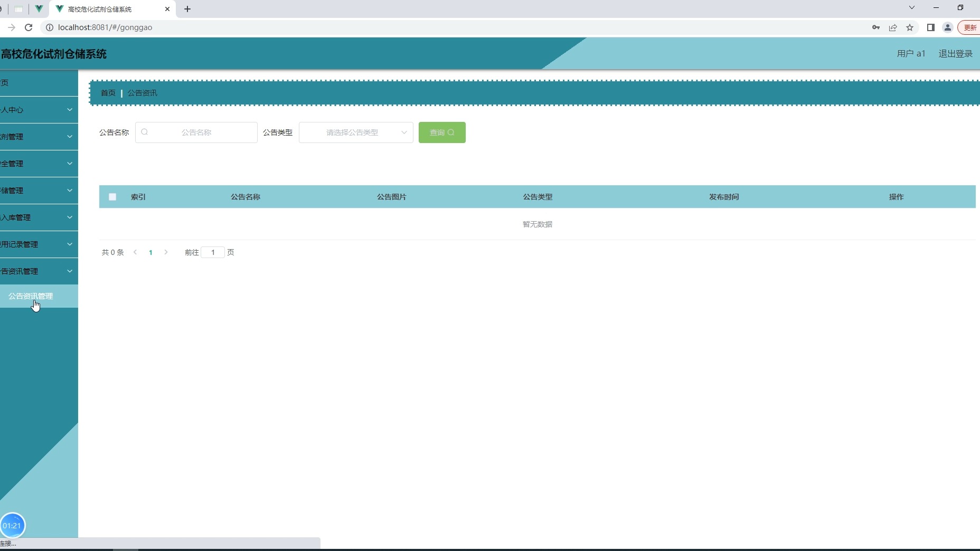This screenshot has width=980, height=551.
Task: Open the tab search dropdown arrow
Action: (x=912, y=7)
